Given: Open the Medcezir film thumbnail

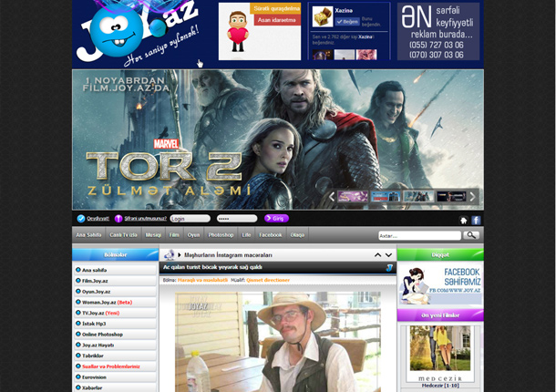Looking at the screenshot, I should [439, 351].
